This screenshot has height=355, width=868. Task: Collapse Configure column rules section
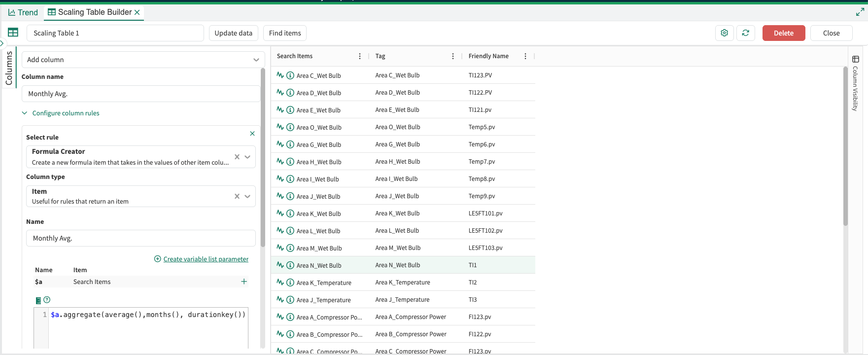coord(25,113)
